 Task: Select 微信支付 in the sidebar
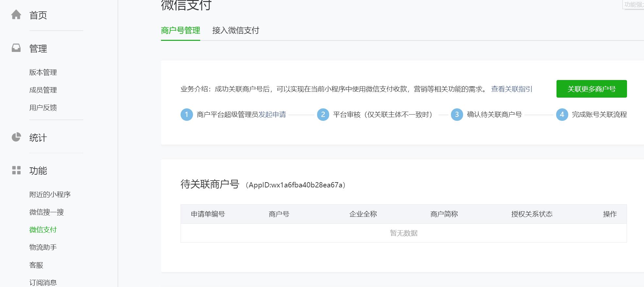pos(43,230)
